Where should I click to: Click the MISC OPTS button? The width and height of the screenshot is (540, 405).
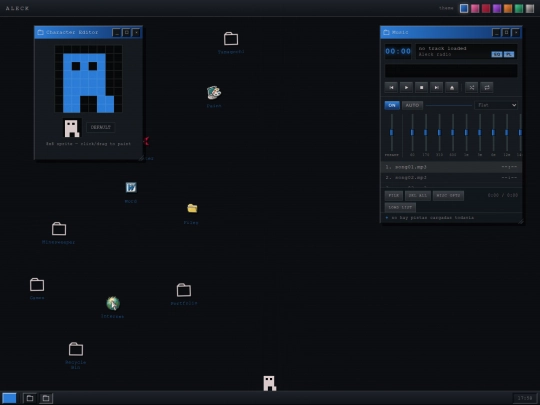click(448, 196)
